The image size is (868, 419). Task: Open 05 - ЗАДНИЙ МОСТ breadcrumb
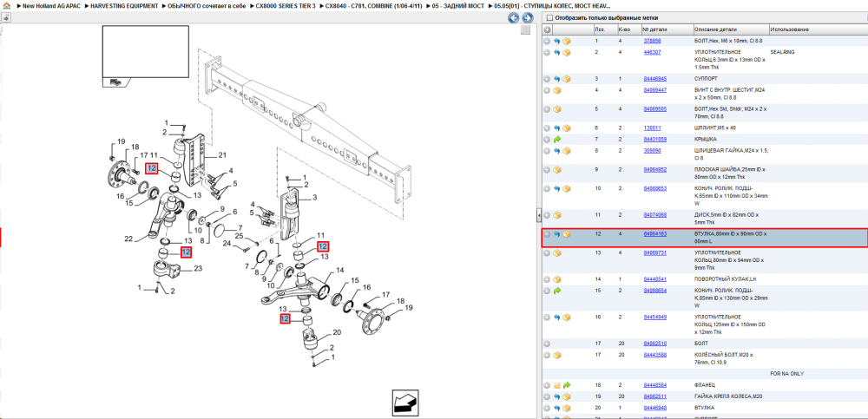pos(458,5)
